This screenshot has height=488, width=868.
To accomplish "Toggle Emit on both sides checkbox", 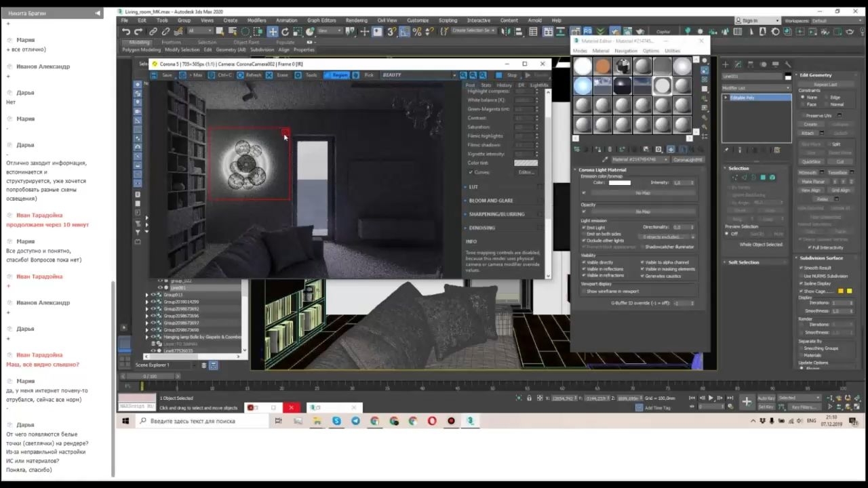I will [x=584, y=234].
